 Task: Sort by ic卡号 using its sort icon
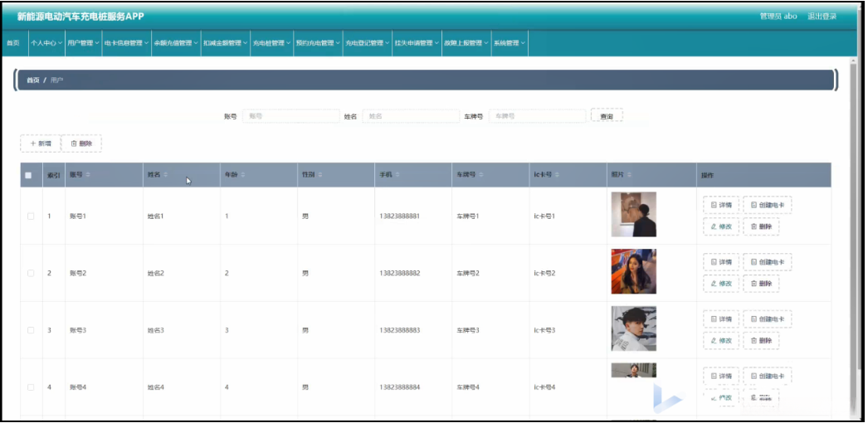pyautogui.click(x=558, y=175)
